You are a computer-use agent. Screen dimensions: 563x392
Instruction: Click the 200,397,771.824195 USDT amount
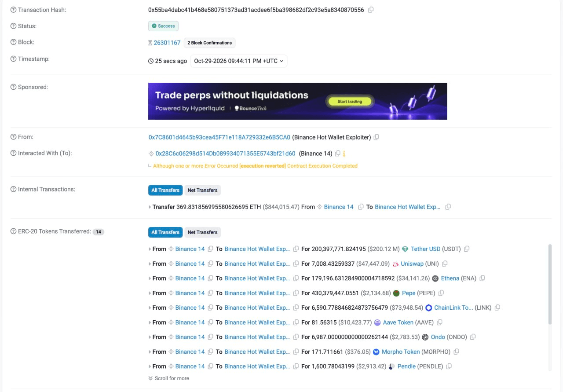click(x=339, y=249)
